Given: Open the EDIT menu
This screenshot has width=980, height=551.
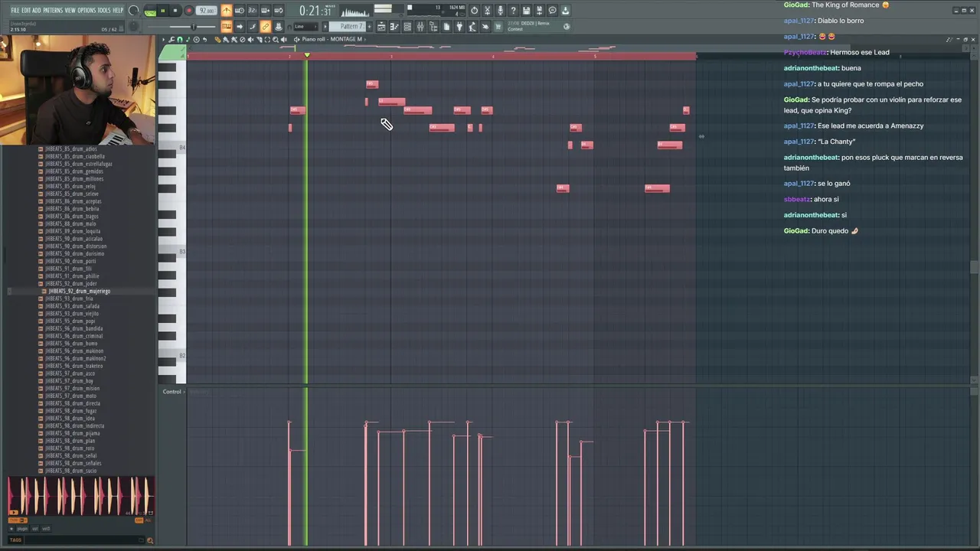Looking at the screenshot, I should [x=26, y=10].
